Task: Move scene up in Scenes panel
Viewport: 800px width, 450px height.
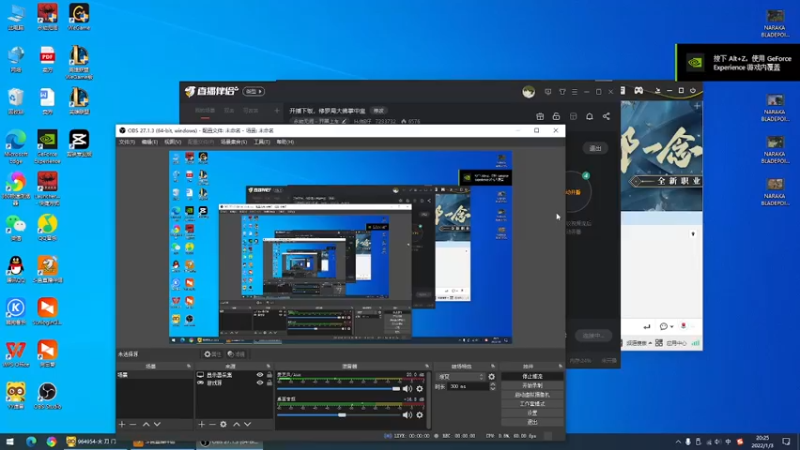Action: pyautogui.click(x=146, y=424)
